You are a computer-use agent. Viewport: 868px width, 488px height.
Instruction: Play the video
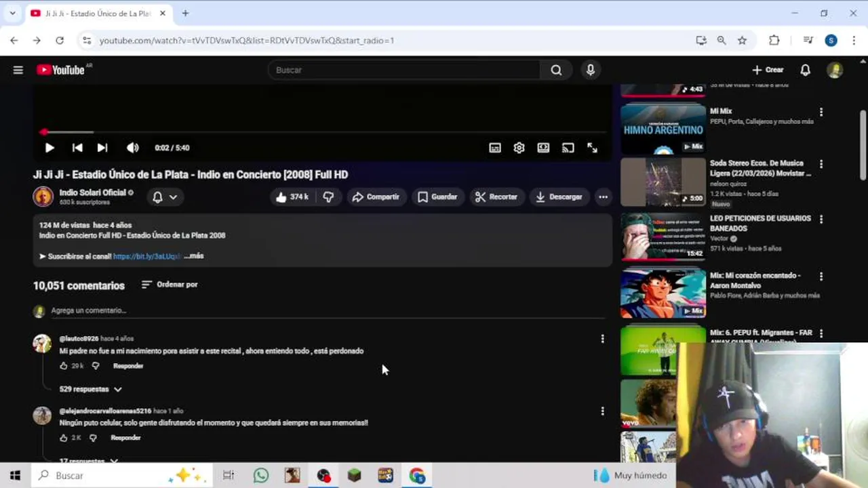(50, 148)
